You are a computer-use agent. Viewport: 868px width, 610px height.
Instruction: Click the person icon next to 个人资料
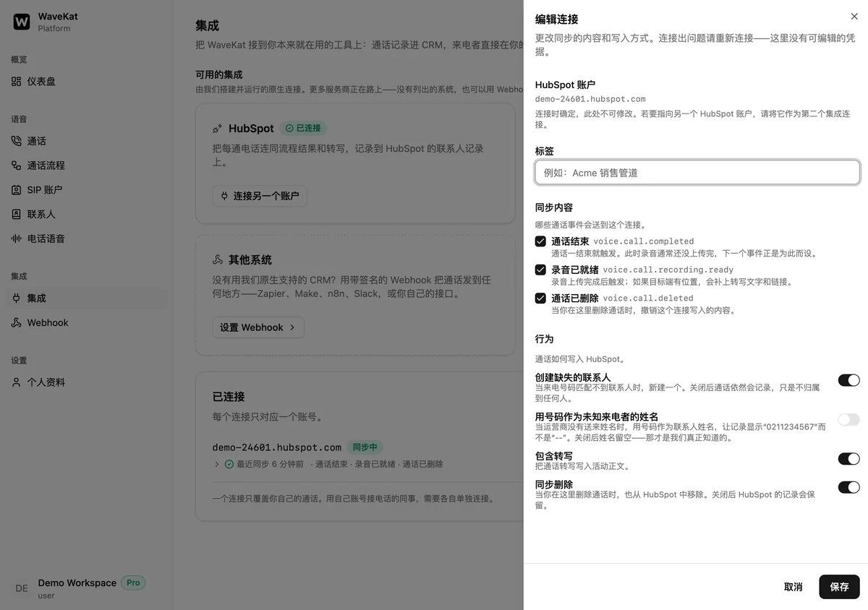(17, 382)
